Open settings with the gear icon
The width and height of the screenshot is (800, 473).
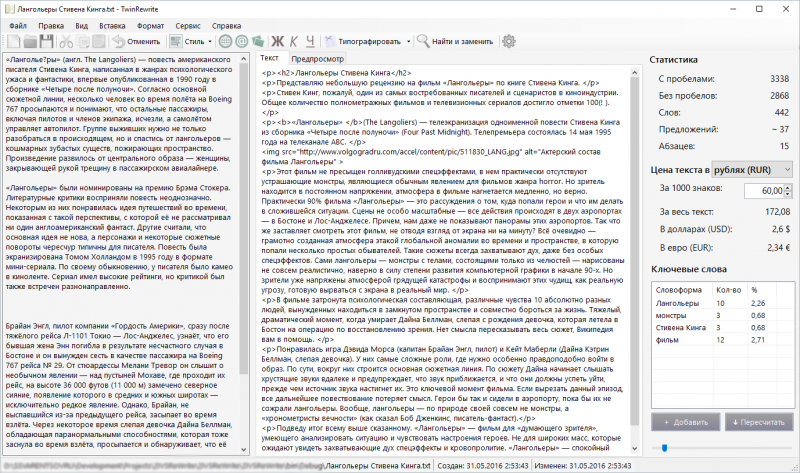point(509,41)
